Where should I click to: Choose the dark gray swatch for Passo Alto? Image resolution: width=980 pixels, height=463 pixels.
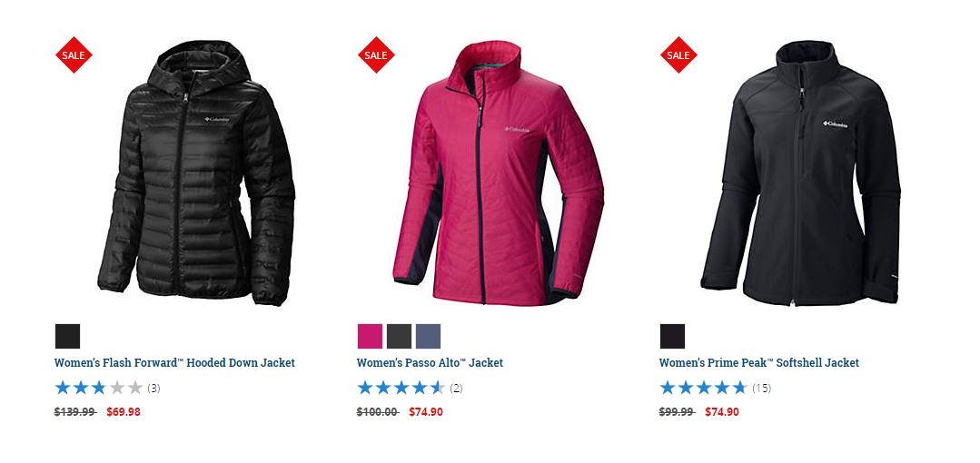click(x=400, y=336)
